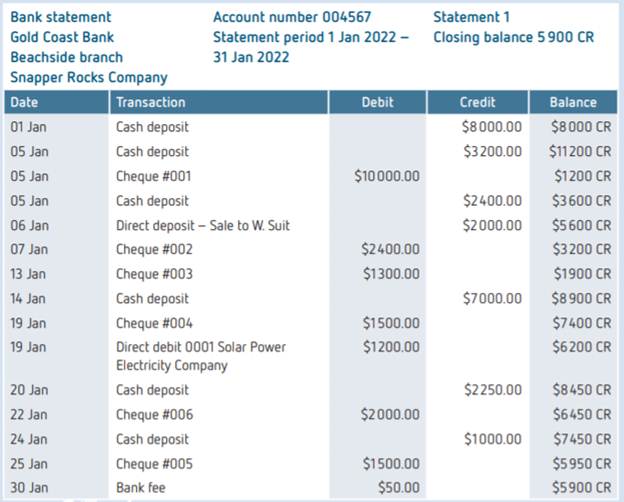Click the Account number 004567 text
Screen dimensions: 624x502
click(x=292, y=17)
